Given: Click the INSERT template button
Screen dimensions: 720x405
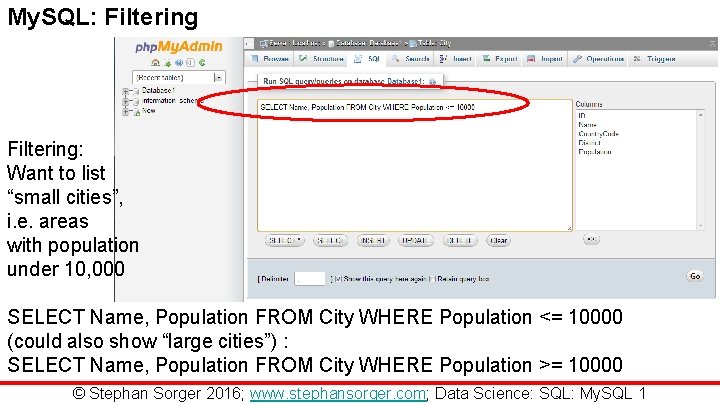Looking at the screenshot, I should point(373,241).
